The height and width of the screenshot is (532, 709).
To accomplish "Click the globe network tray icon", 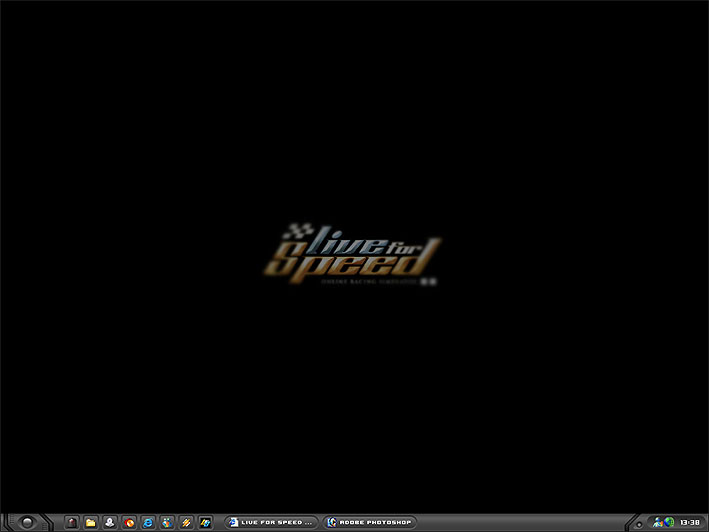I will pyautogui.click(x=669, y=522).
